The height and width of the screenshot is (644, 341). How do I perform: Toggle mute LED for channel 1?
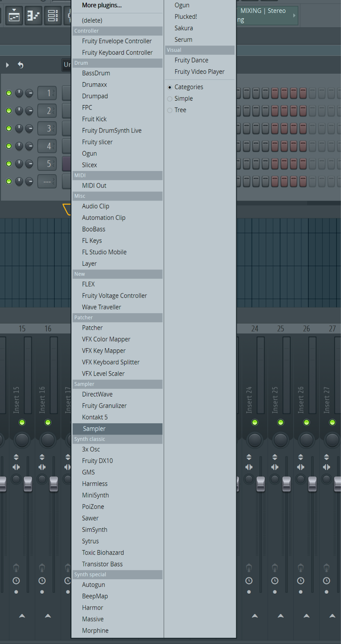click(x=9, y=93)
